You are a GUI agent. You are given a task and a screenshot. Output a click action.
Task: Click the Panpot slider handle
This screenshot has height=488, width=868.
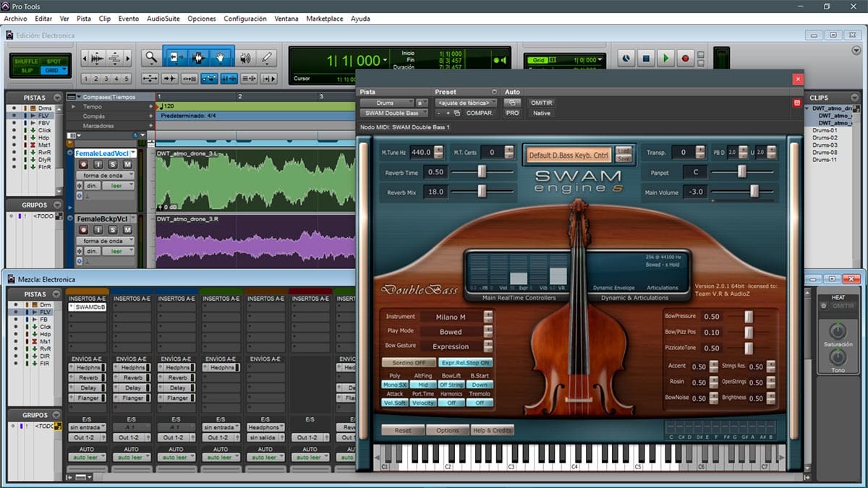point(741,171)
